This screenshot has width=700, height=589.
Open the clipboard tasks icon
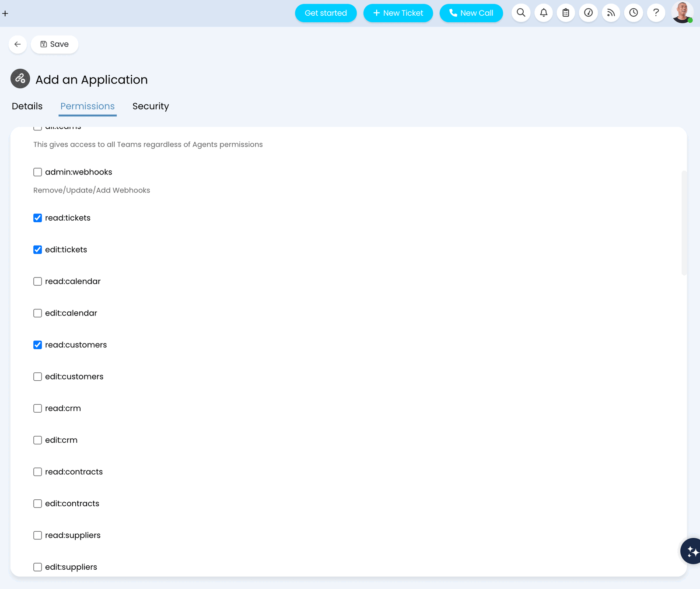coord(566,13)
